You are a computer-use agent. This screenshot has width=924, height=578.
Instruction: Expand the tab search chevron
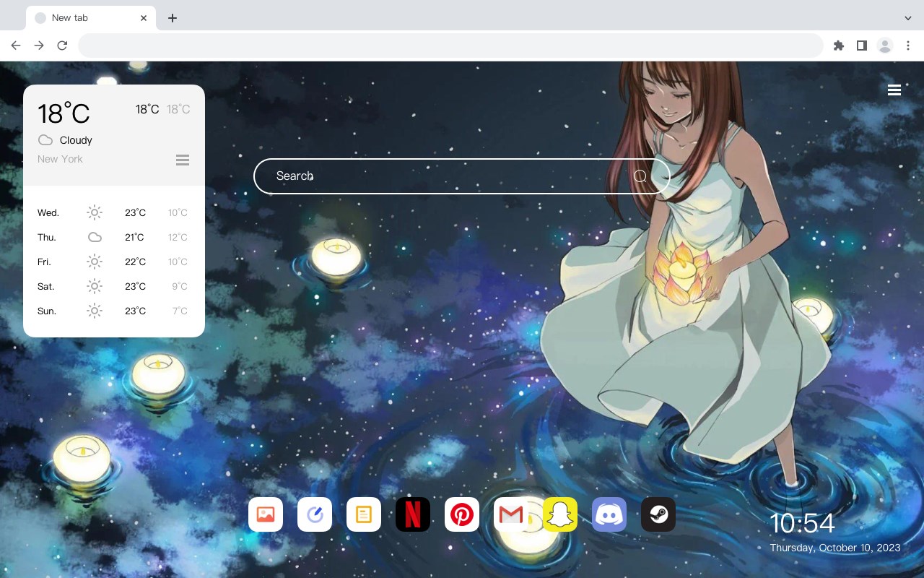(x=908, y=18)
